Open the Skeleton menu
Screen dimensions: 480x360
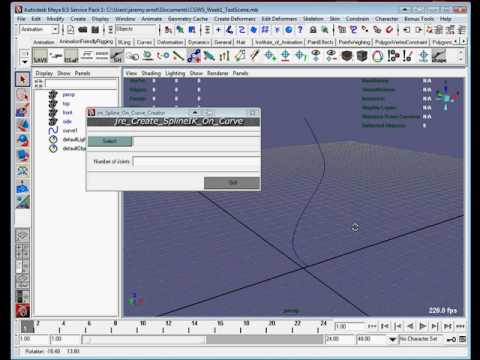click(x=313, y=19)
